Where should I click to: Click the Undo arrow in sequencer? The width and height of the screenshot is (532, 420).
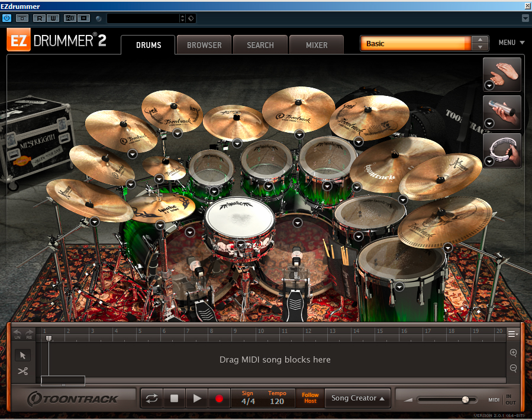pos(17,334)
